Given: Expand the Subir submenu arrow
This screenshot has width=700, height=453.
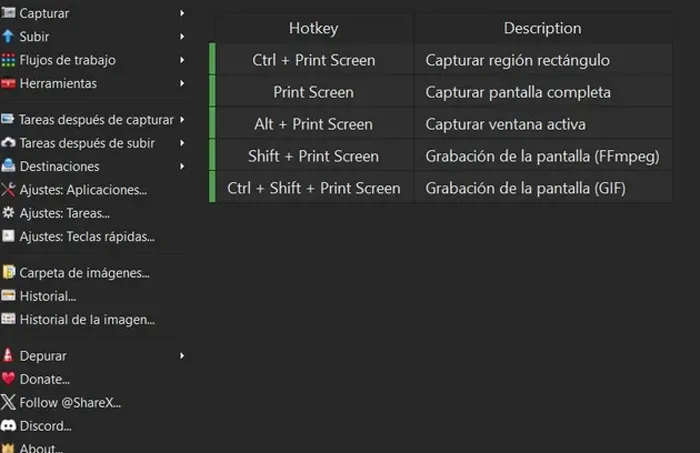Looking at the screenshot, I should (182, 37).
